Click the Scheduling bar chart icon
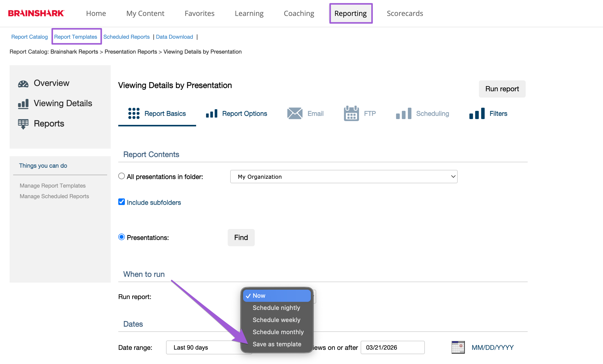 [404, 113]
